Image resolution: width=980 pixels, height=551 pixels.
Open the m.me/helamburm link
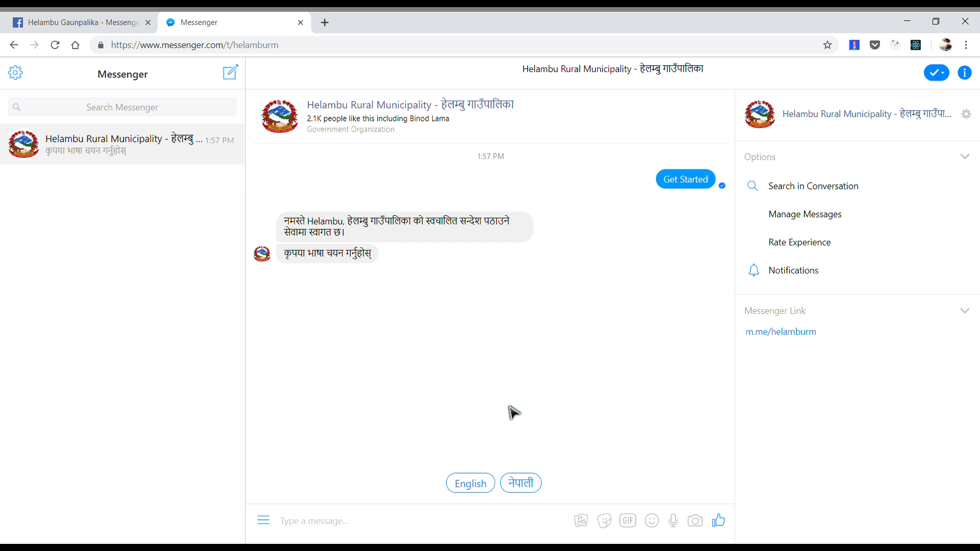(x=780, y=332)
